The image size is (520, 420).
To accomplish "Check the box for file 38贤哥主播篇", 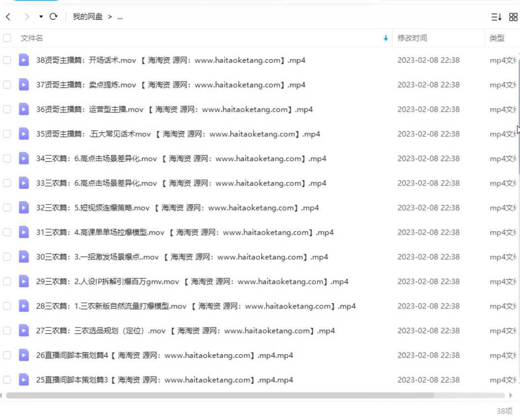I will (x=7, y=60).
